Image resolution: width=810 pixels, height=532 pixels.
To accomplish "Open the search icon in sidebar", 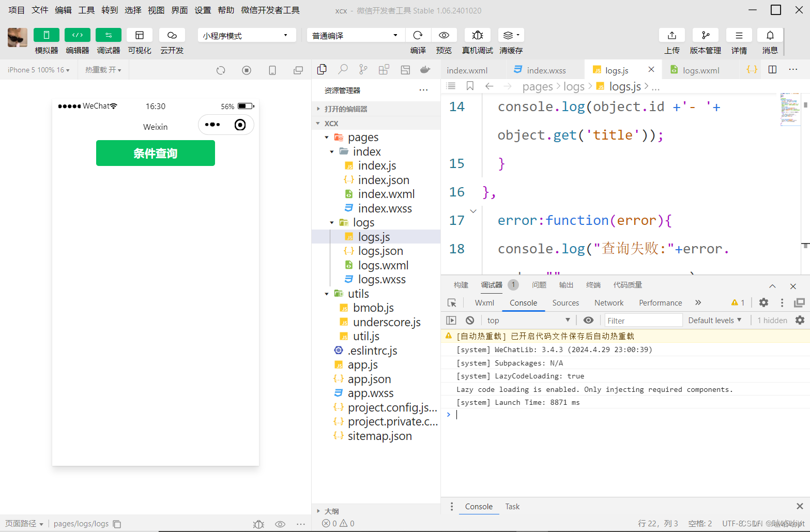I will click(343, 70).
